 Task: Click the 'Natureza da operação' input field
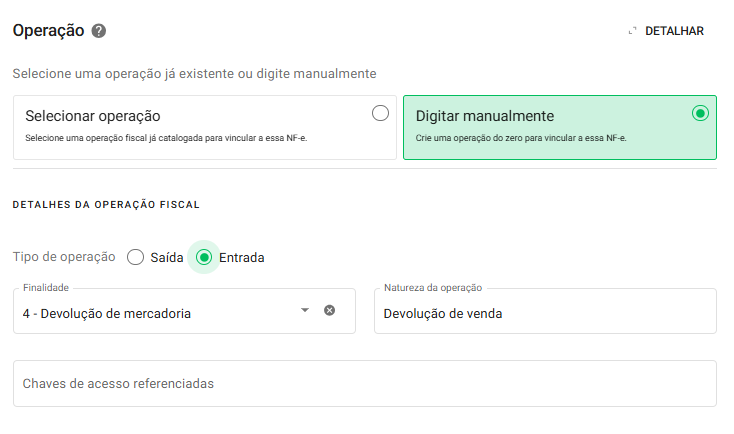[545, 313]
